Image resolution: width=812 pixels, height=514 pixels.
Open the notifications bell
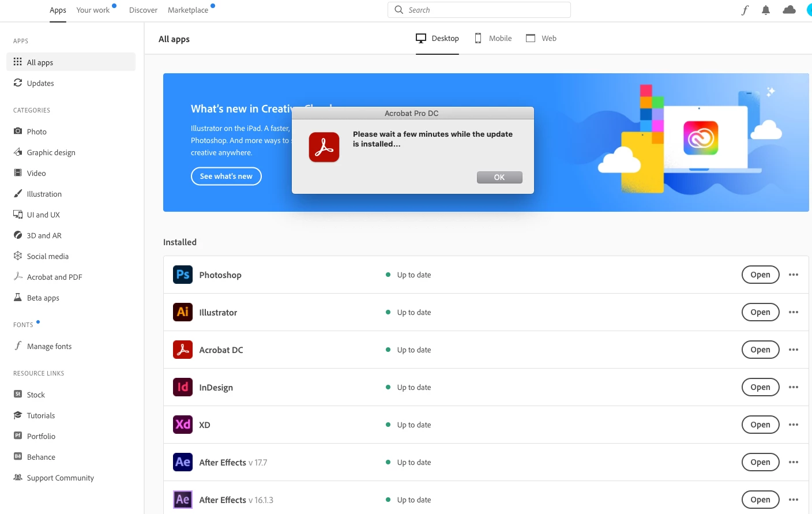click(766, 10)
